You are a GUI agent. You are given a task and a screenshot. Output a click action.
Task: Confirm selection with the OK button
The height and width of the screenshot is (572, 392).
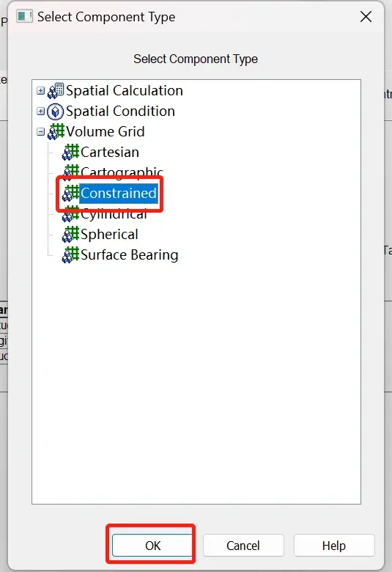[152, 546]
